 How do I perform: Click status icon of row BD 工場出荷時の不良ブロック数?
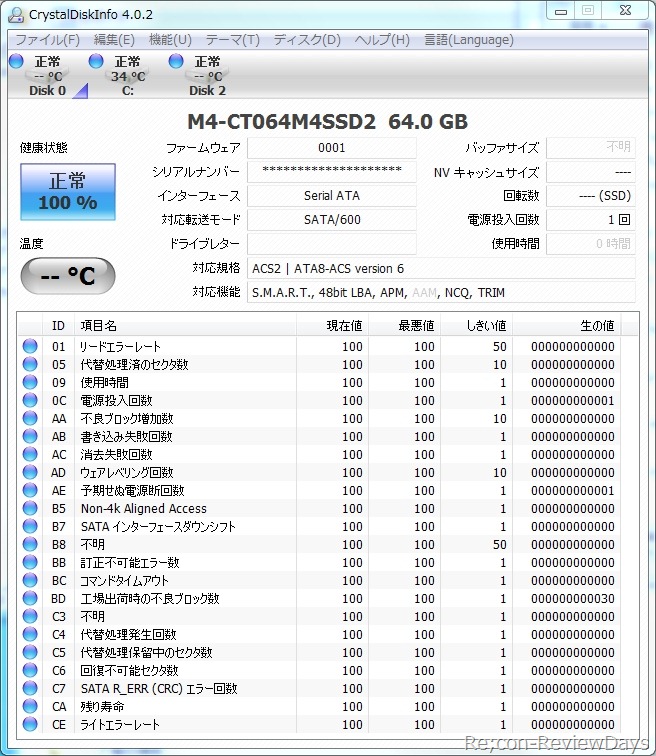pyautogui.click(x=30, y=598)
